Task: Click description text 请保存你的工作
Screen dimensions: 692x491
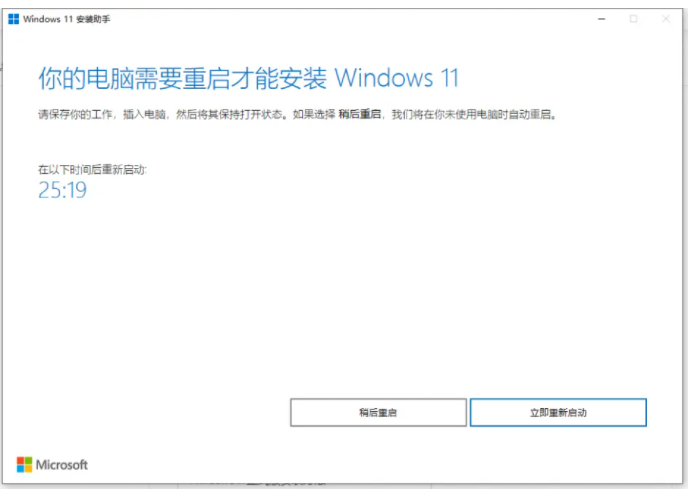Action: click(75, 114)
